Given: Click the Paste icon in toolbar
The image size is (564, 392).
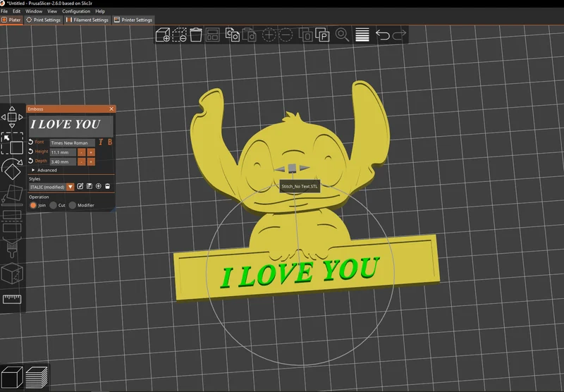Looking at the screenshot, I should (249, 35).
